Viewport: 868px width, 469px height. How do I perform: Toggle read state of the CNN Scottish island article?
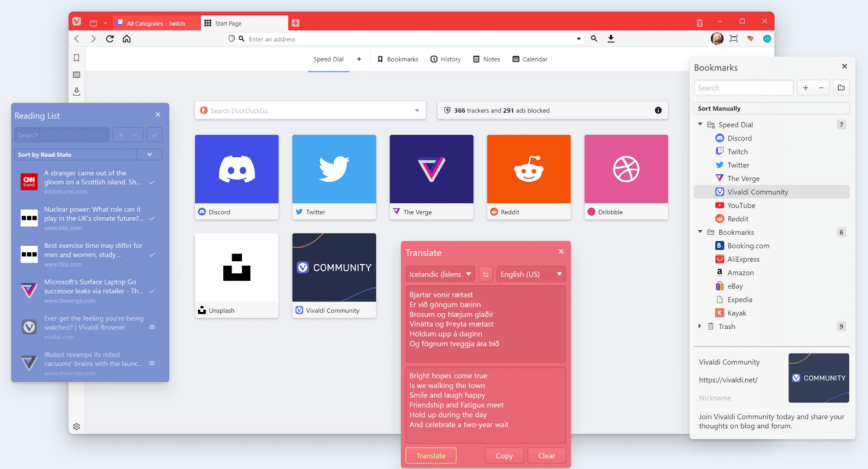coord(152,182)
